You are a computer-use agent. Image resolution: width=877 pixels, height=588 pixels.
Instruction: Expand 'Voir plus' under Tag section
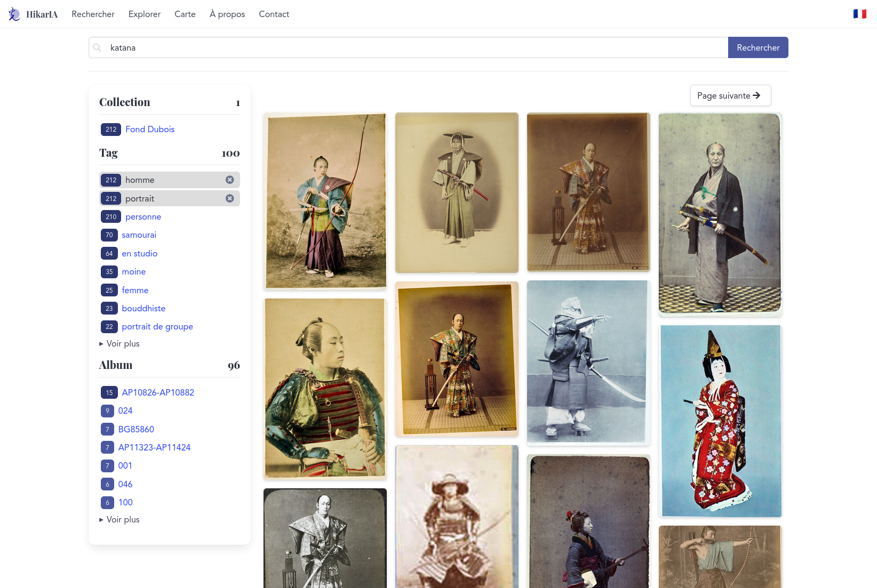tap(119, 344)
